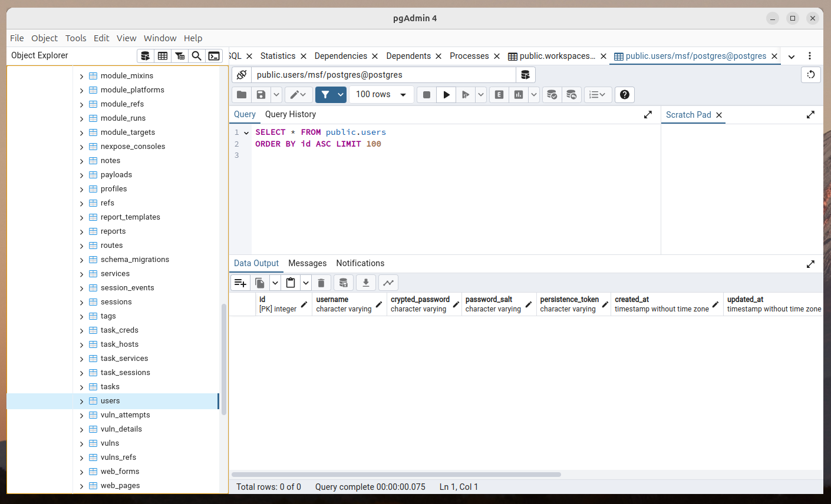Run the Execute script icon
The image size is (831, 504).
tap(466, 95)
